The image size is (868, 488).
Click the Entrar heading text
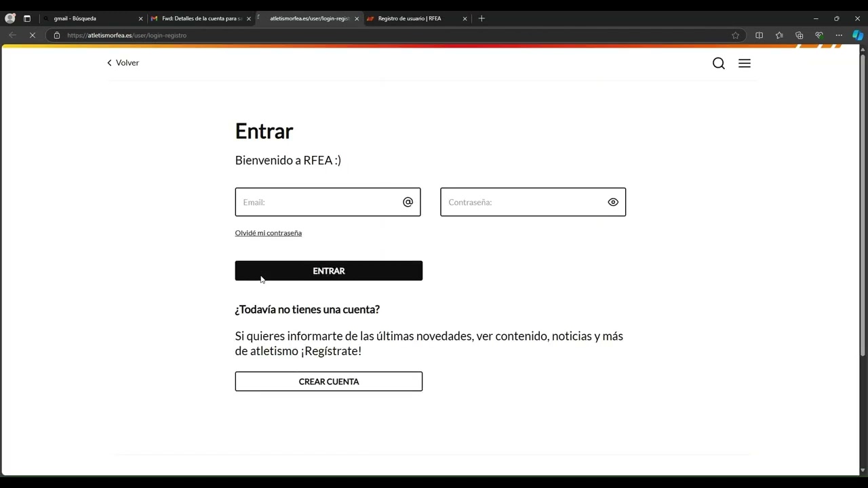click(x=264, y=131)
